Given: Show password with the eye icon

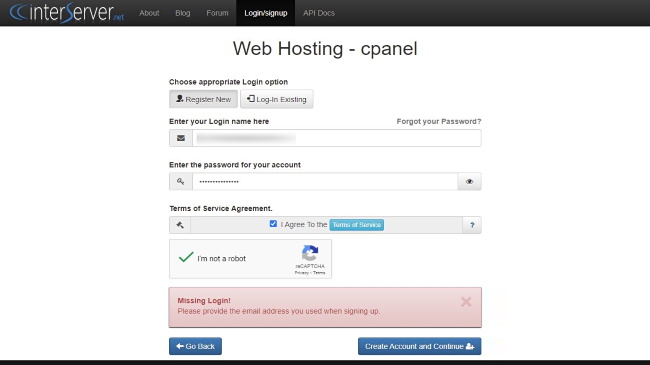Looking at the screenshot, I should click(469, 182).
